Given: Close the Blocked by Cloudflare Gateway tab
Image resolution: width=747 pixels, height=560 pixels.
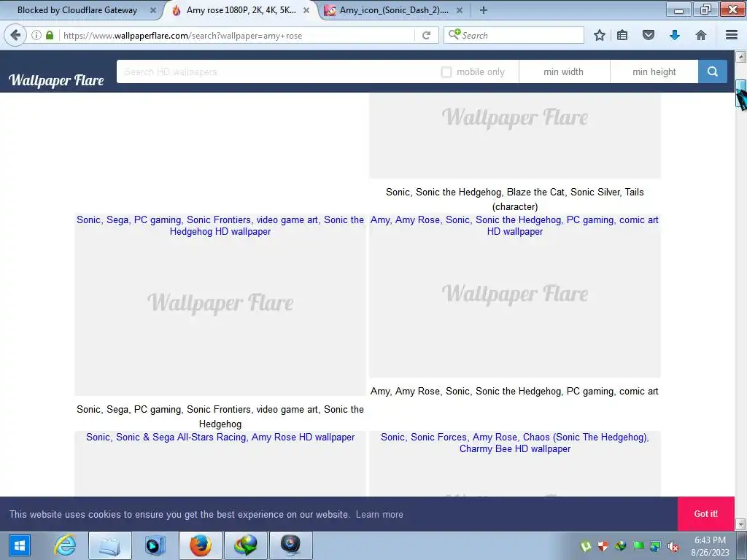Looking at the screenshot, I should (153, 10).
